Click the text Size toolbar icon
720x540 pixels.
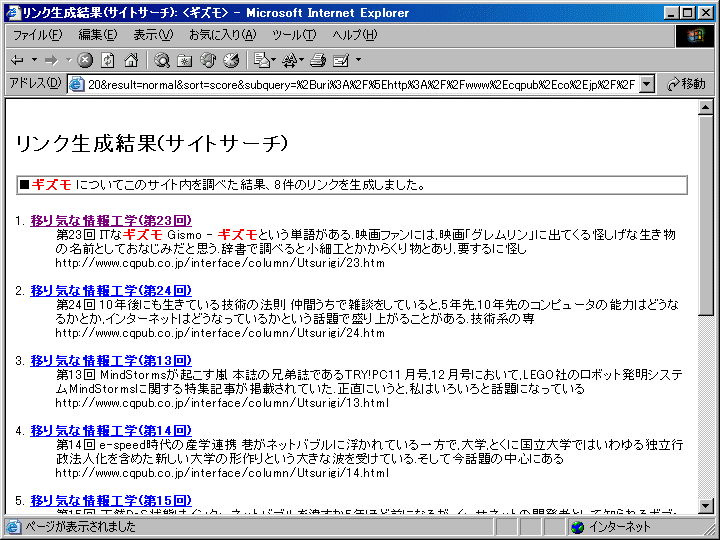pyautogui.click(x=289, y=60)
